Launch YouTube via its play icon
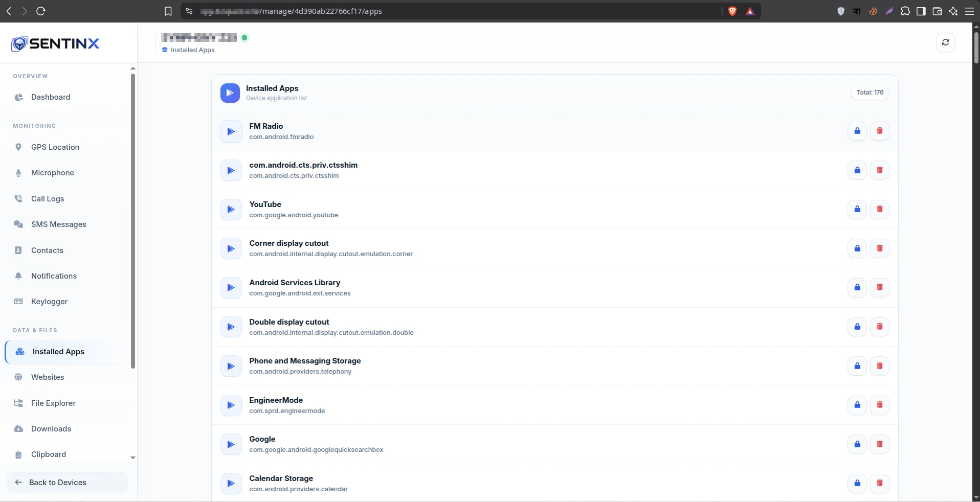 coord(231,210)
